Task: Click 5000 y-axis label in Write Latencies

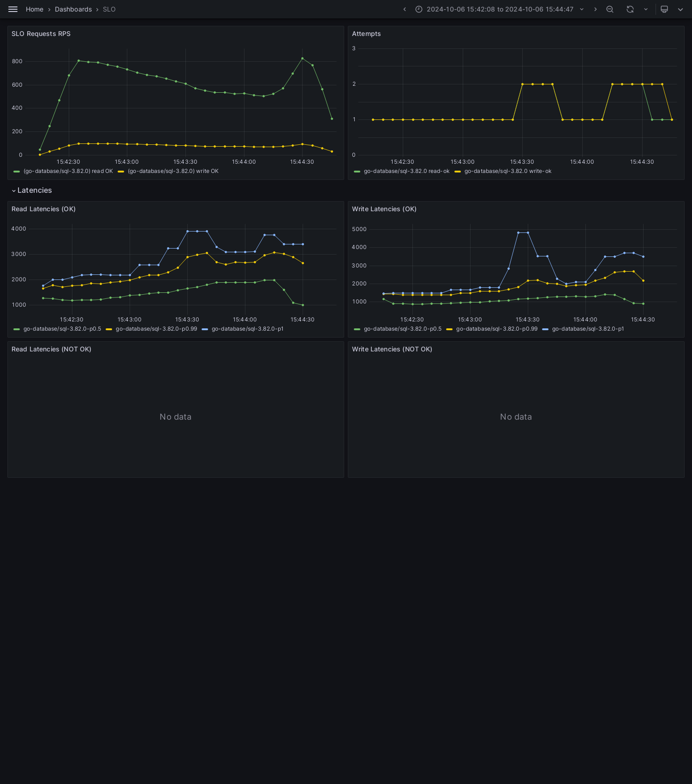Action: pyautogui.click(x=359, y=229)
